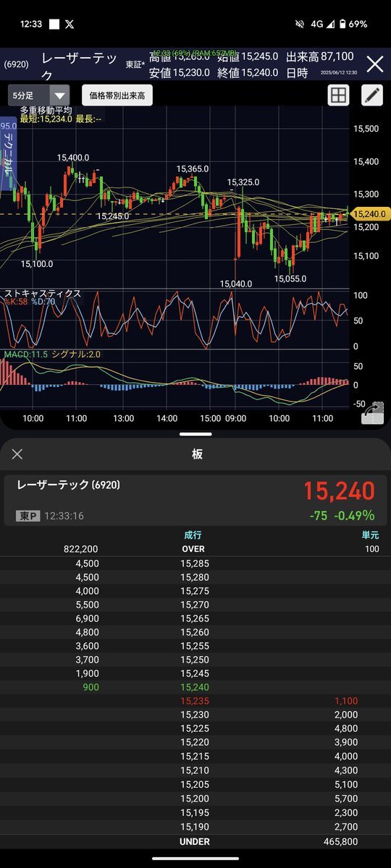391x868 pixels.
Task: Tap the OVER row in order book
Action: [x=195, y=549]
